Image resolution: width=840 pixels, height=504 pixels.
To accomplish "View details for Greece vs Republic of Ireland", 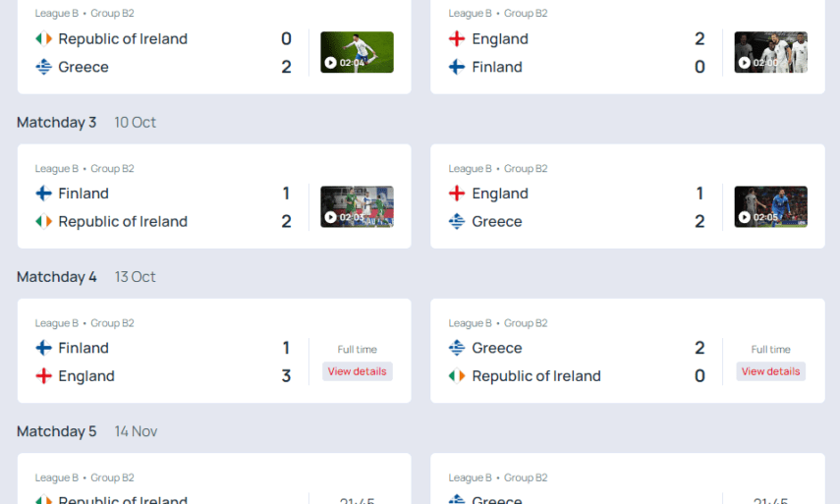I will 770,371.
